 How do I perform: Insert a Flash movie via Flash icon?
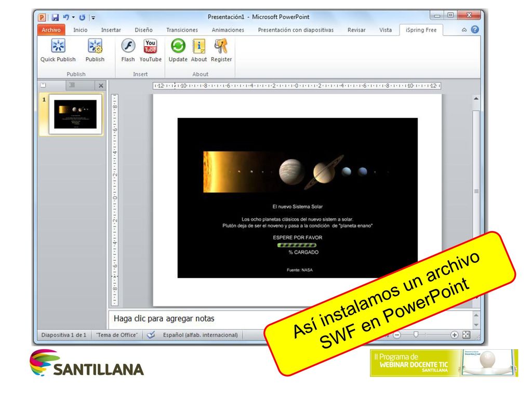pos(128,46)
